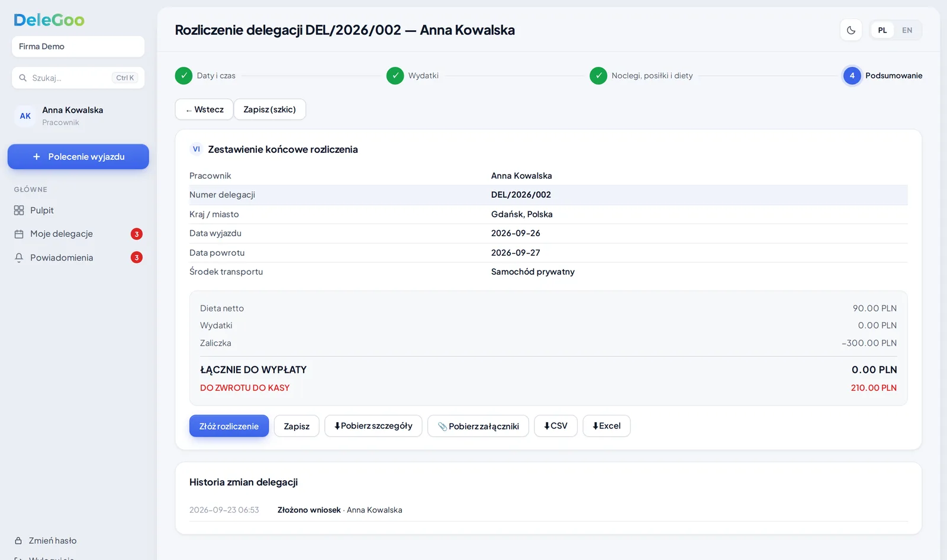Click the AK user avatar
947x560 pixels.
coord(25,116)
